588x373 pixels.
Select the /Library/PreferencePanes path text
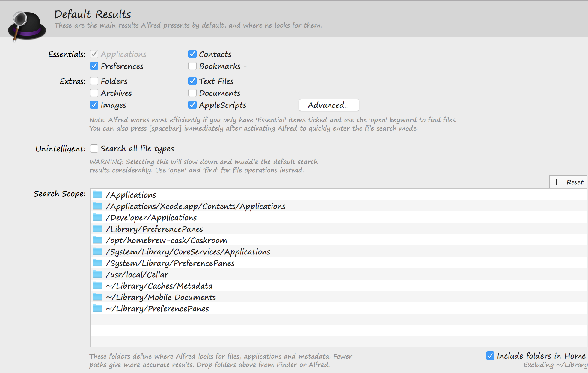[x=155, y=229]
